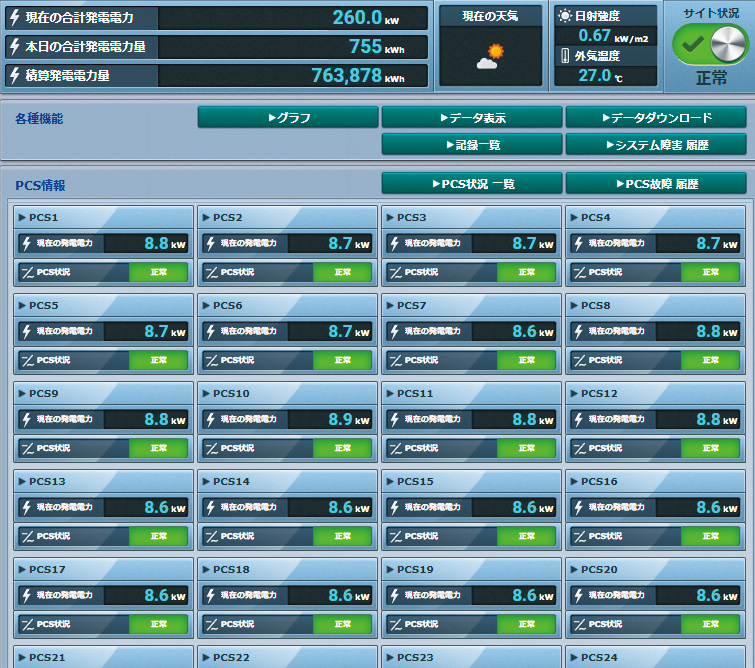Click lightning icon beside 積算発電電力量
This screenshot has width=755, height=668.
(15, 75)
